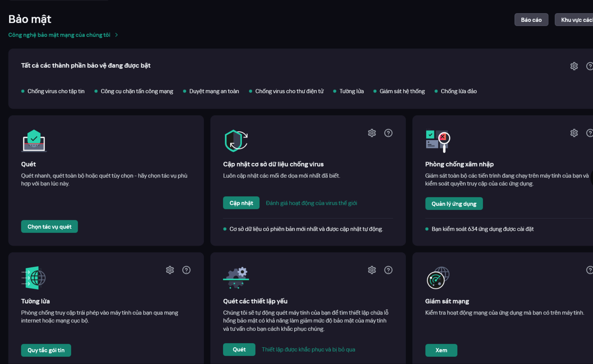Open settings gear for protection components
593x364 pixels.
[574, 66]
